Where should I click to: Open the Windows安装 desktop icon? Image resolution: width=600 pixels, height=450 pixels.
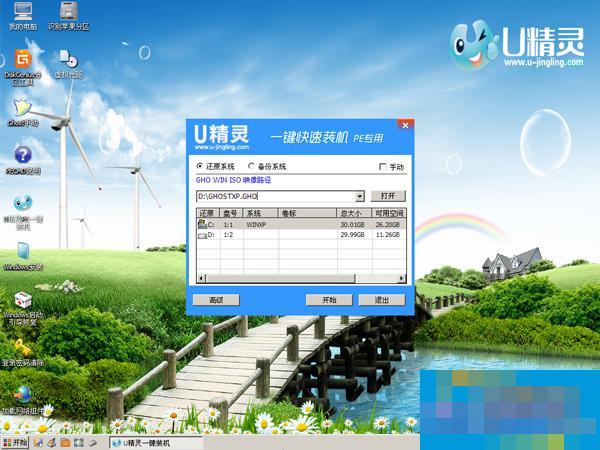[x=23, y=256]
